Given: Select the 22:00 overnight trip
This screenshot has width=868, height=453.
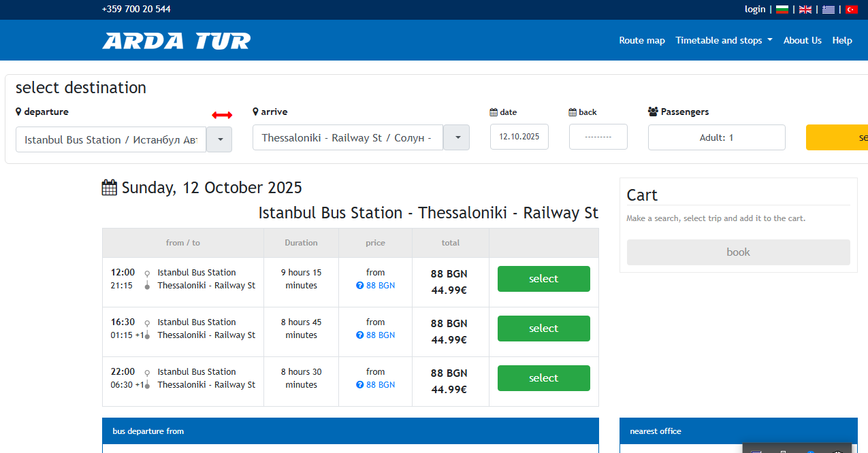Looking at the screenshot, I should 543,378.
